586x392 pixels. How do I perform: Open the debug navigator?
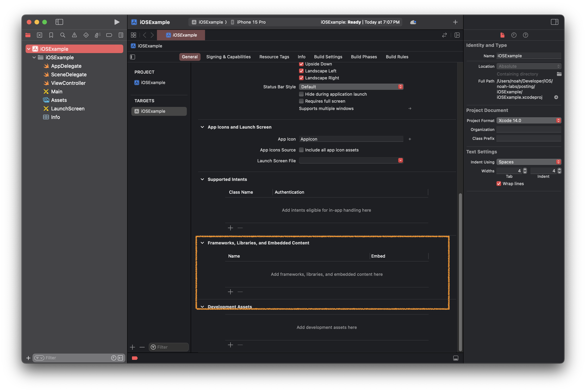click(97, 35)
